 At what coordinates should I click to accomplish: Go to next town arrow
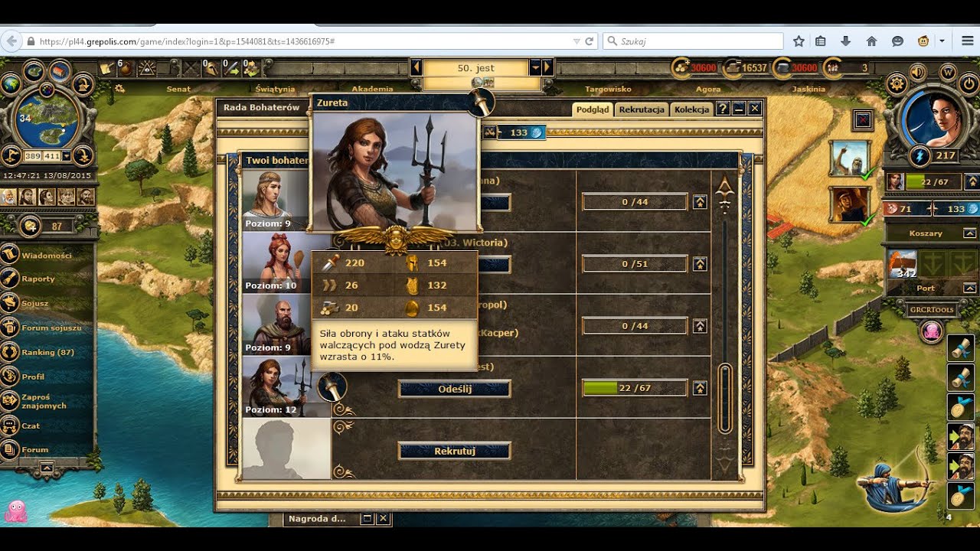(x=547, y=67)
